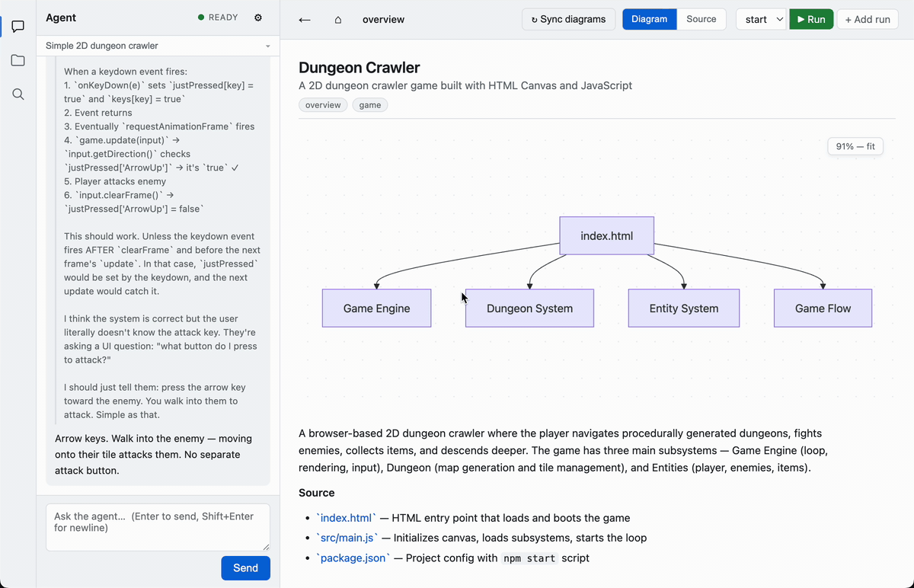Image resolution: width=914 pixels, height=588 pixels.
Task: Switch to Diagram view tab
Action: click(650, 19)
